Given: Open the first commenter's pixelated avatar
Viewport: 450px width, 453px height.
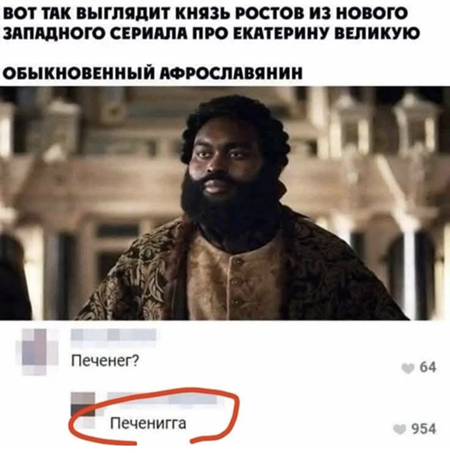Looking at the screenshot, I should point(35,351).
